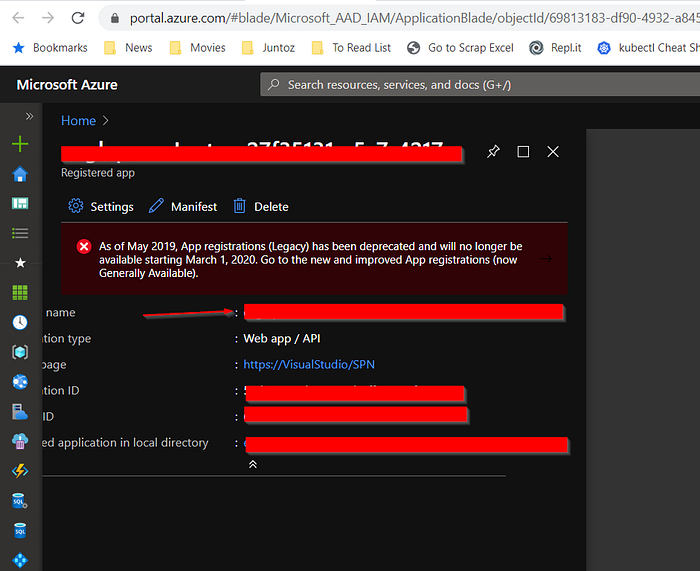This screenshot has height=571, width=700.
Task: Open Go to Scrap Excel bookmark
Action: coord(460,48)
